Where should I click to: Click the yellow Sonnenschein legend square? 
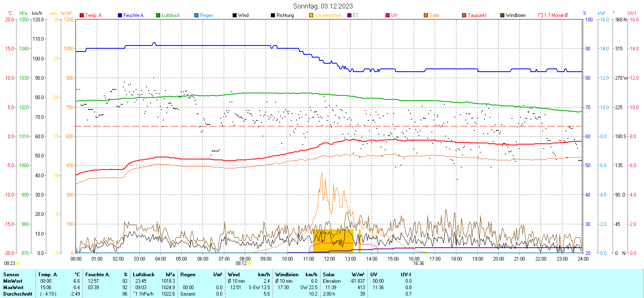point(311,15)
